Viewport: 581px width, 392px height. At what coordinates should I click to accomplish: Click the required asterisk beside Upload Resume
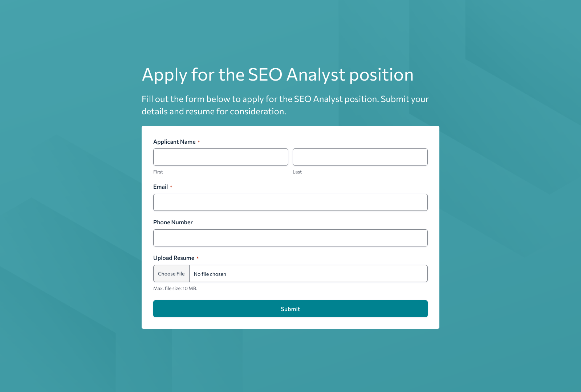(x=198, y=257)
